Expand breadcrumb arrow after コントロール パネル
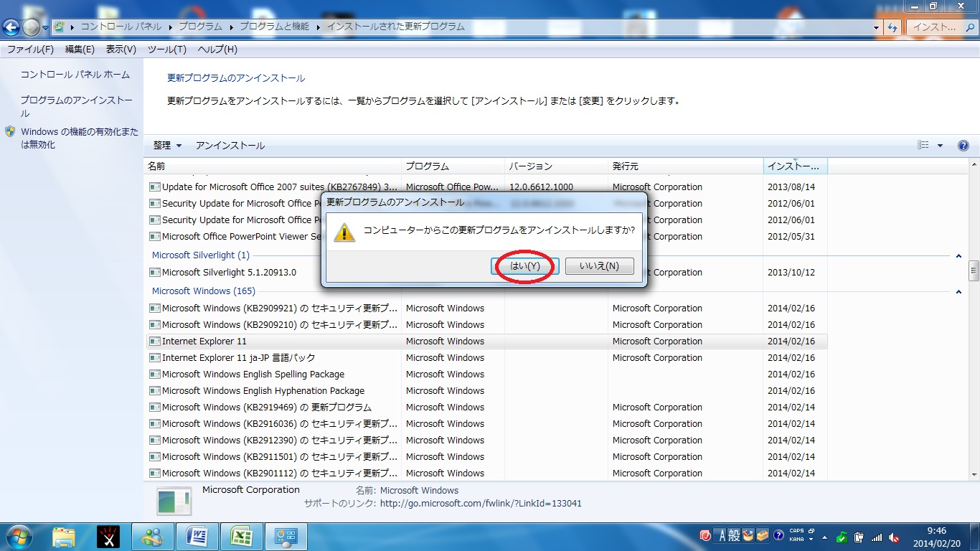Image resolution: width=980 pixels, height=551 pixels. [x=171, y=27]
